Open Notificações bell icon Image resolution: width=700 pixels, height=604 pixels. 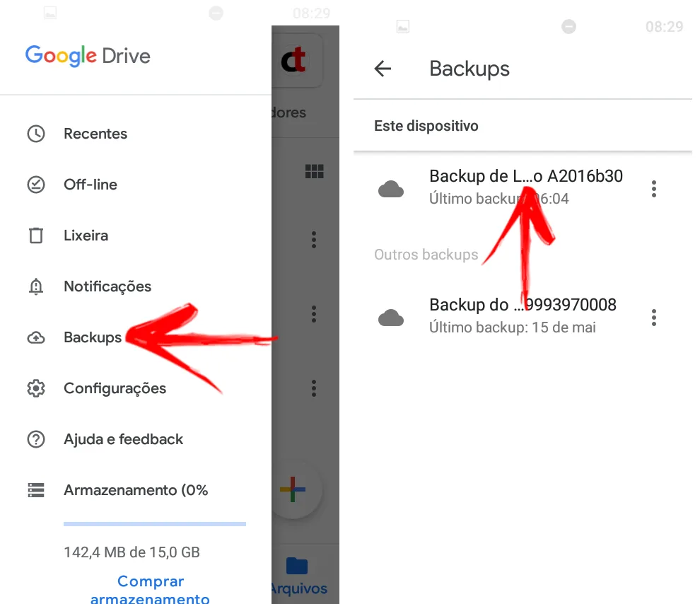click(36, 286)
